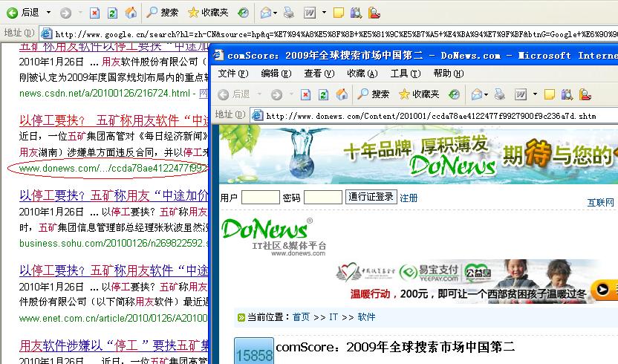The height and width of the screenshot is (364, 618).
Task: Click 十年品牌 DoNews top banner
Action: coord(418,155)
